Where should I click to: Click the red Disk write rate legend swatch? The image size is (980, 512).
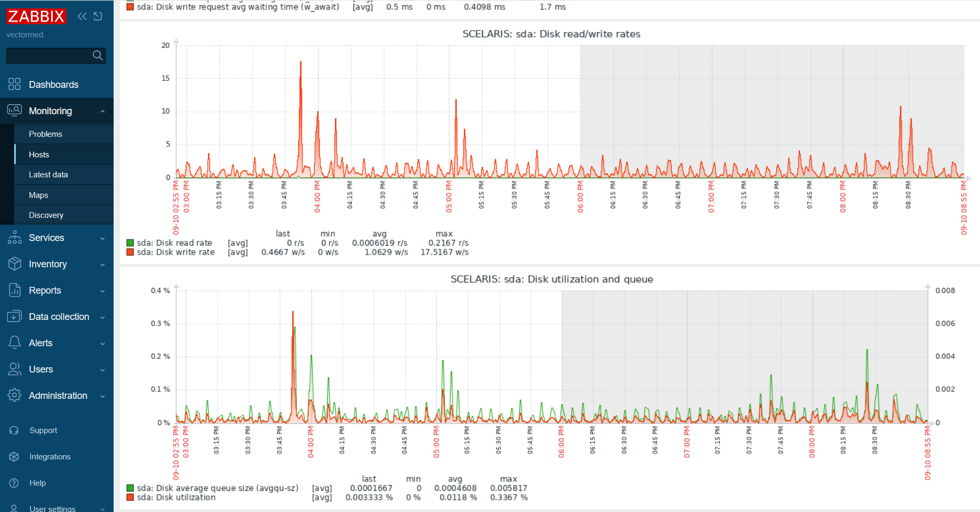pos(130,252)
